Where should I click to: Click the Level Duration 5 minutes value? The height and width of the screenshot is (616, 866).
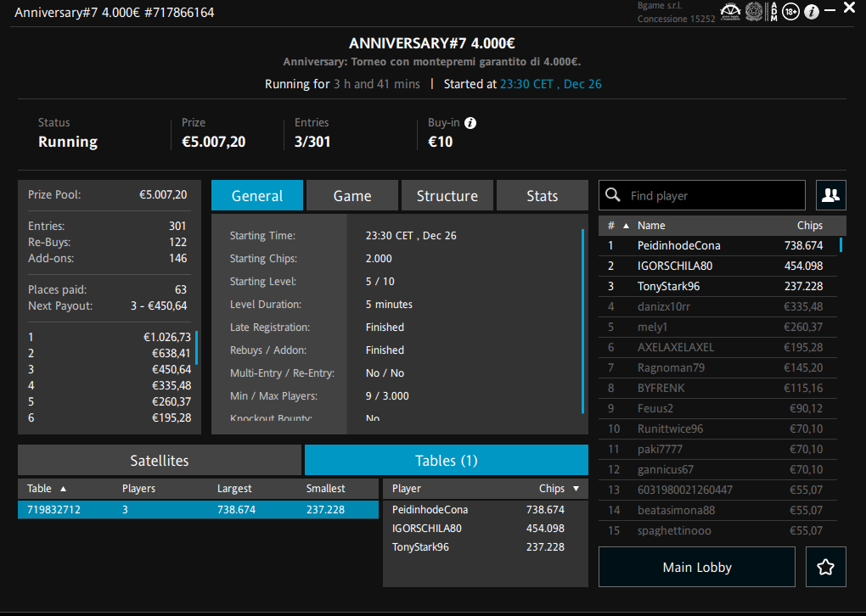389,305
